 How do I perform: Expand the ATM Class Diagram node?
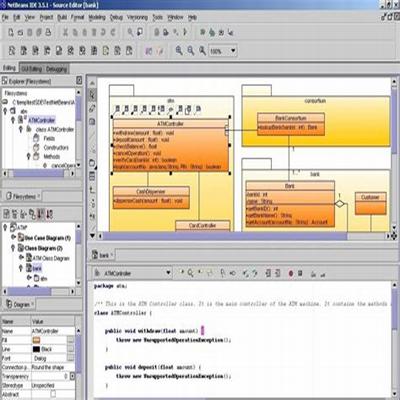coord(21,257)
